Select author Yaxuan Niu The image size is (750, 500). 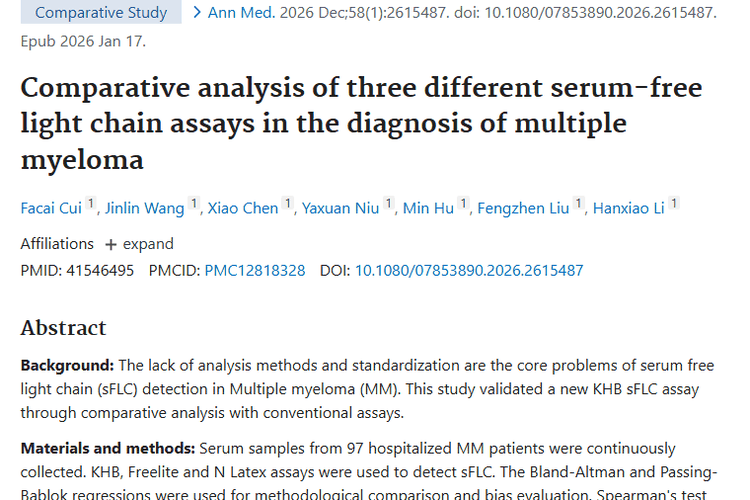339,208
